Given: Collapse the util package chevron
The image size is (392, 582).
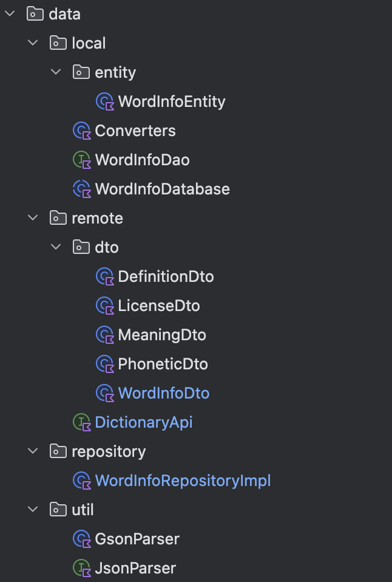Looking at the screenshot, I should (x=33, y=510).
